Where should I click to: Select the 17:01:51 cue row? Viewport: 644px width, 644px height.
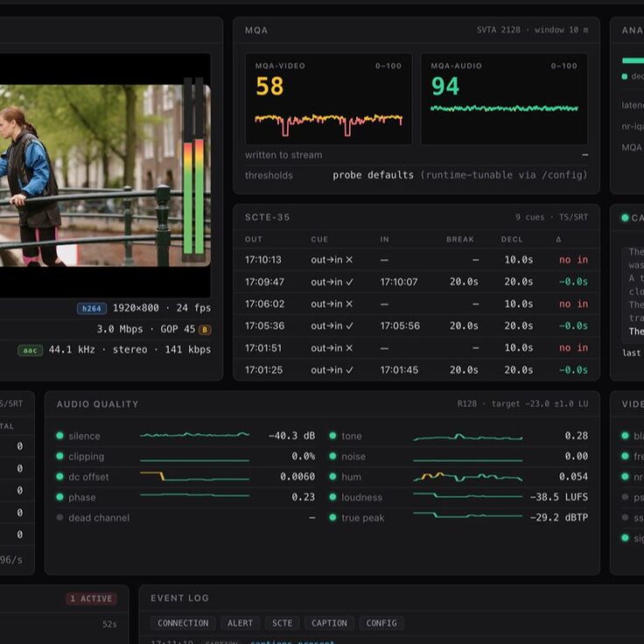[x=416, y=348]
